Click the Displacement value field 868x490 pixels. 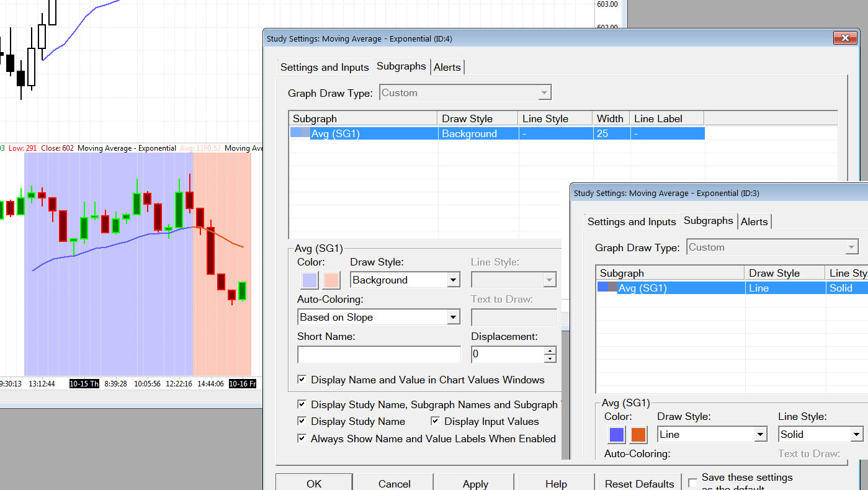point(508,355)
